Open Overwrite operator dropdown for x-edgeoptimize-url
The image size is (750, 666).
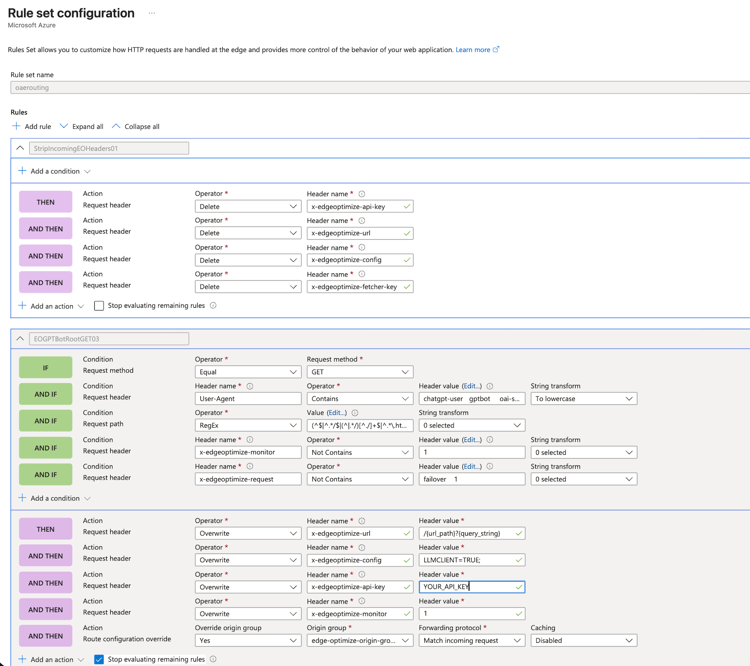pos(248,533)
